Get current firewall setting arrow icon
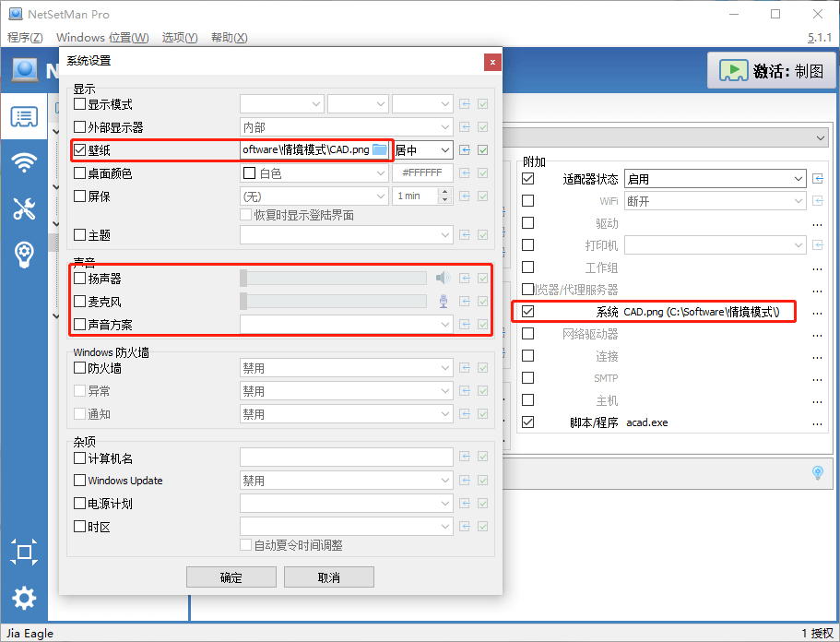This screenshot has height=642, width=840. 465,368
